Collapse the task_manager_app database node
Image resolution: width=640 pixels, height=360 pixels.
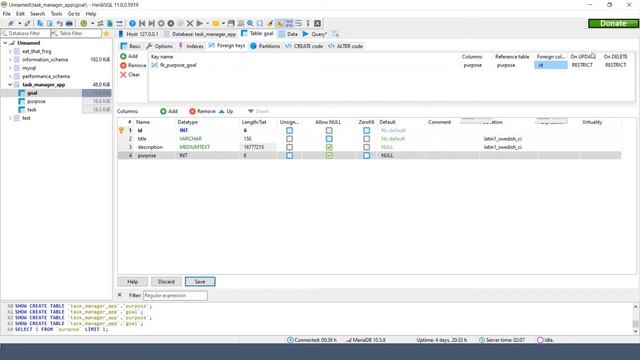(x=10, y=84)
